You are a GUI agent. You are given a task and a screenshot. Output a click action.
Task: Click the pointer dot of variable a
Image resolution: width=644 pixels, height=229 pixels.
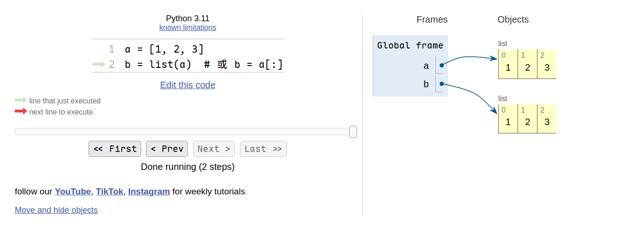[441, 66]
